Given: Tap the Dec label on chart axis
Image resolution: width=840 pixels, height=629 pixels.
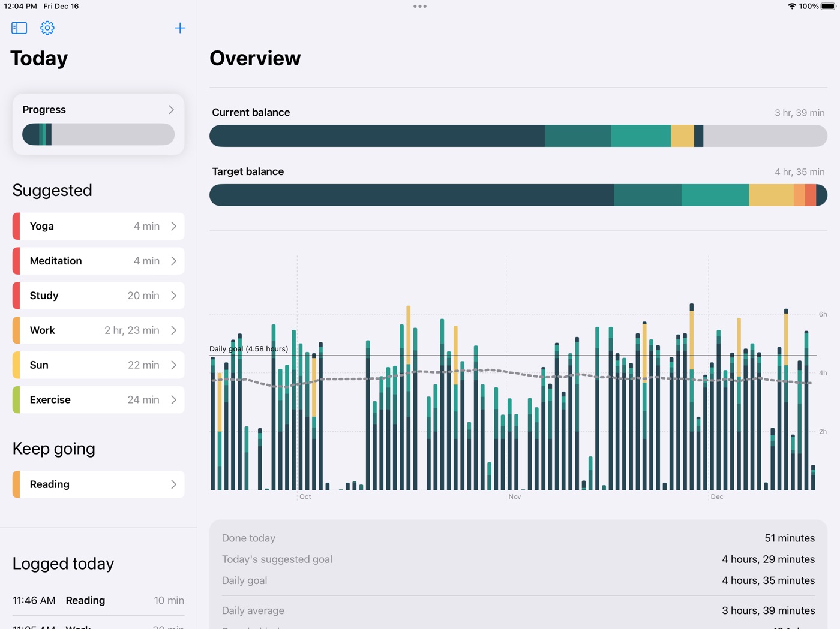Looking at the screenshot, I should pos(717,497).
